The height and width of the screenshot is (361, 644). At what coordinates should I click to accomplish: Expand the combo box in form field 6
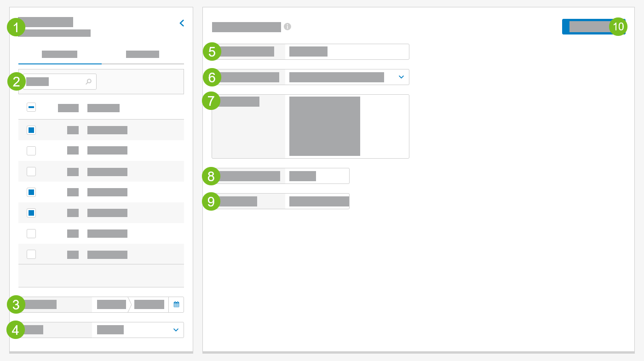pos(345,77)
